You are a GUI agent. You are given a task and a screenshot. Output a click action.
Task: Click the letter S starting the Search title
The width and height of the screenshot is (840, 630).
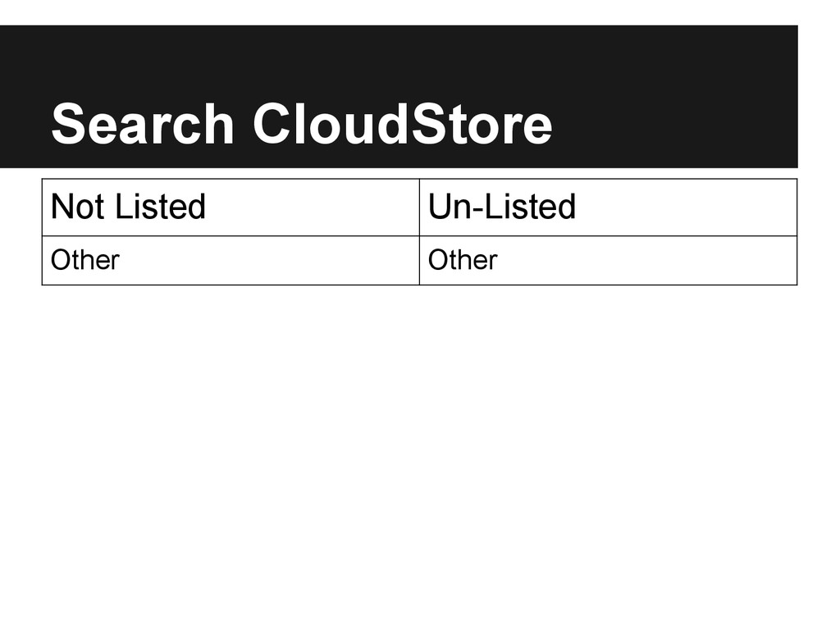[x=67, y=124]
